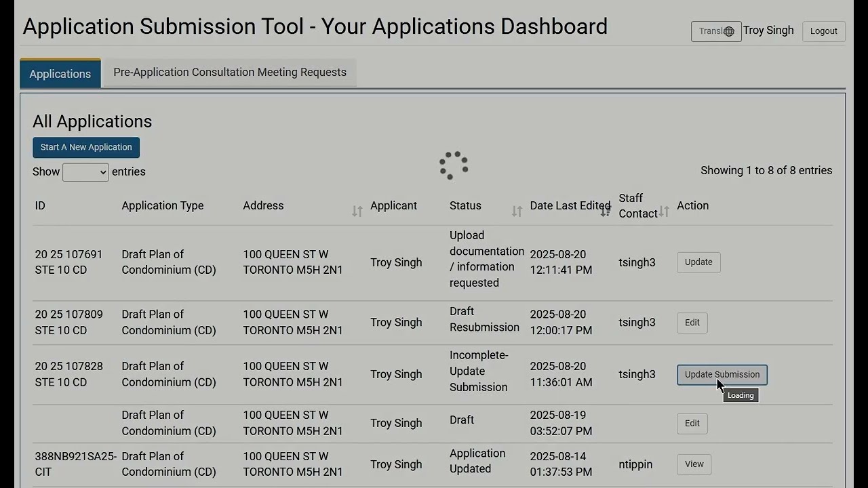Click the ID column header
Screen dimensions: 868x488
point(40,206)
